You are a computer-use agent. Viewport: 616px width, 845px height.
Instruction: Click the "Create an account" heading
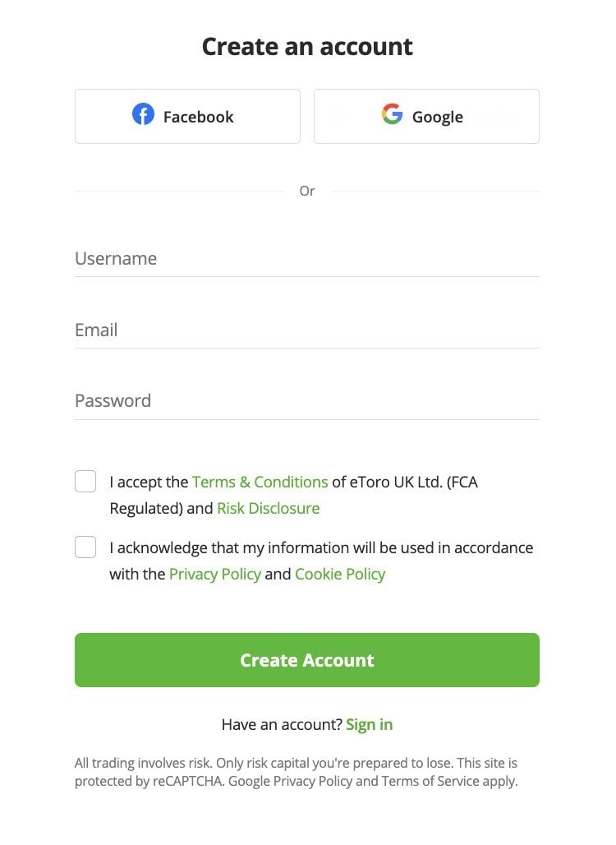point(307,46)
